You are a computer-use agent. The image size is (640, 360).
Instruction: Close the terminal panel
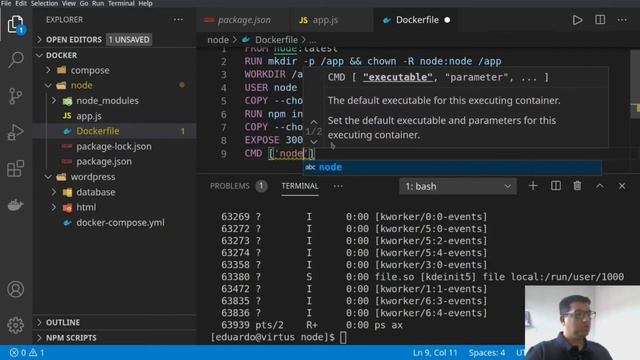coord(622,186)
